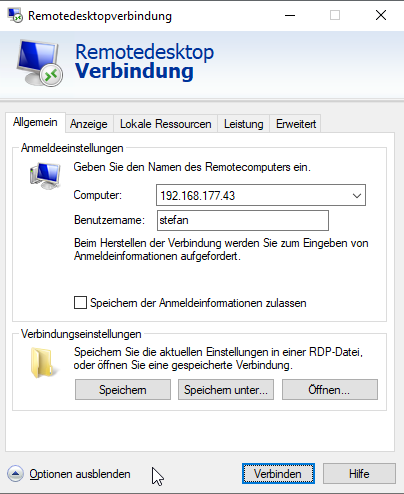This screenshot has width=404, height=494.
Task: Focus the Computer field showing 192.168.177.43
Action: coord(261,195)
